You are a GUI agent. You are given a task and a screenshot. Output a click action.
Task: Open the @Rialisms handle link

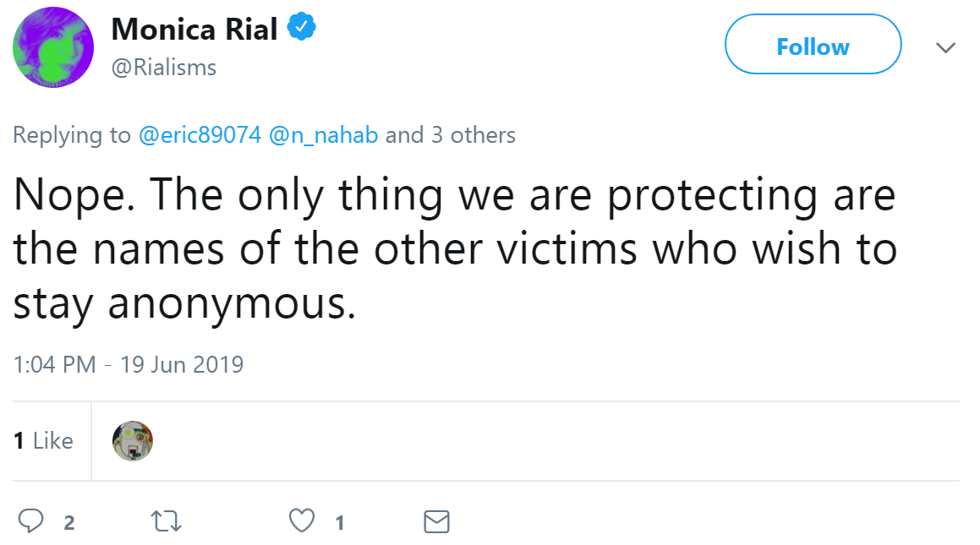click(164, 68)
